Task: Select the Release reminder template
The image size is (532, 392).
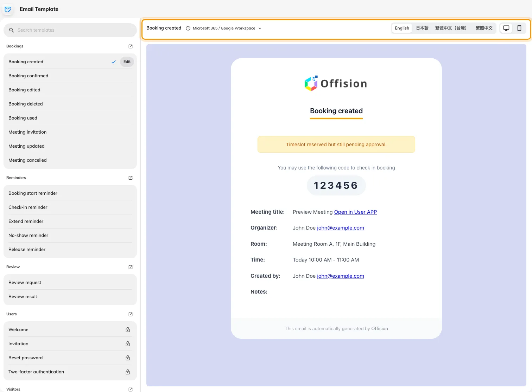Action: 70,250
